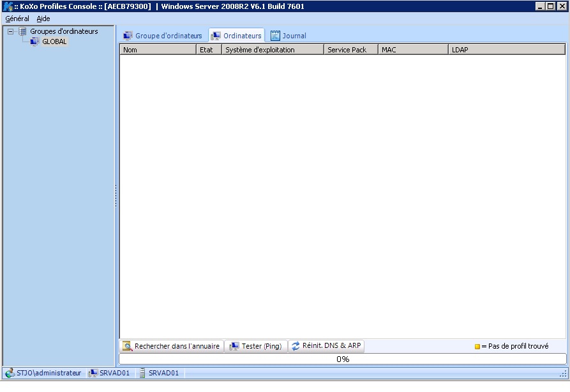Click the vertical panel splitter handle
Image resolution: width=570 pixels, height=392 pixels.
(x=116, y=197)
